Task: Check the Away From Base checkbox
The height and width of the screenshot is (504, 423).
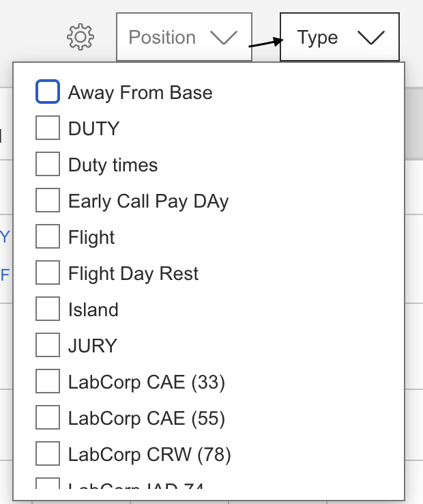Action: (48, 92)
